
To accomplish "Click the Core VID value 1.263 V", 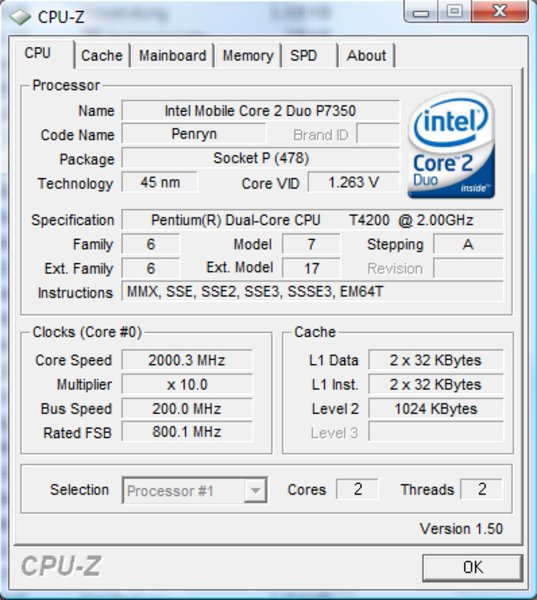I will [x=354, y=182].
